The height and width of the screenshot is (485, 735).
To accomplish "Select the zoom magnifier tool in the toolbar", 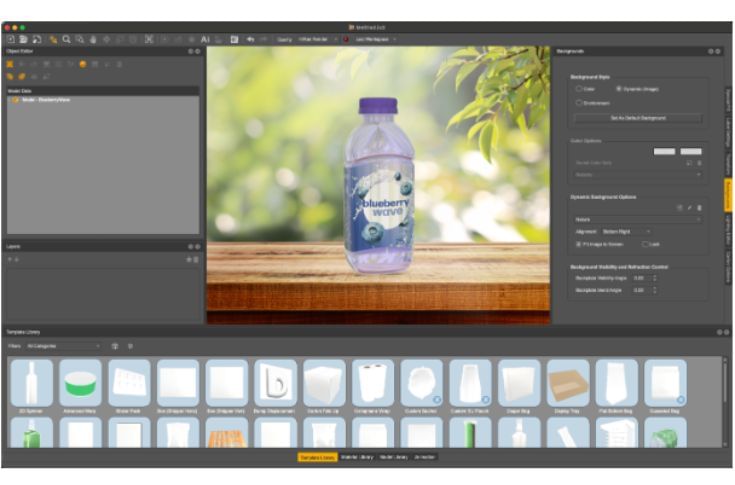I will coord(67,39).
